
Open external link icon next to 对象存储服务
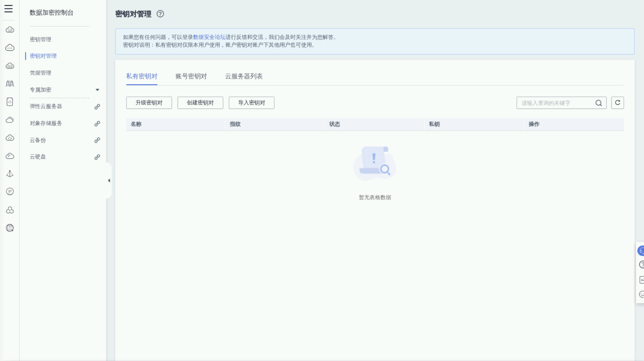(97, 124)
